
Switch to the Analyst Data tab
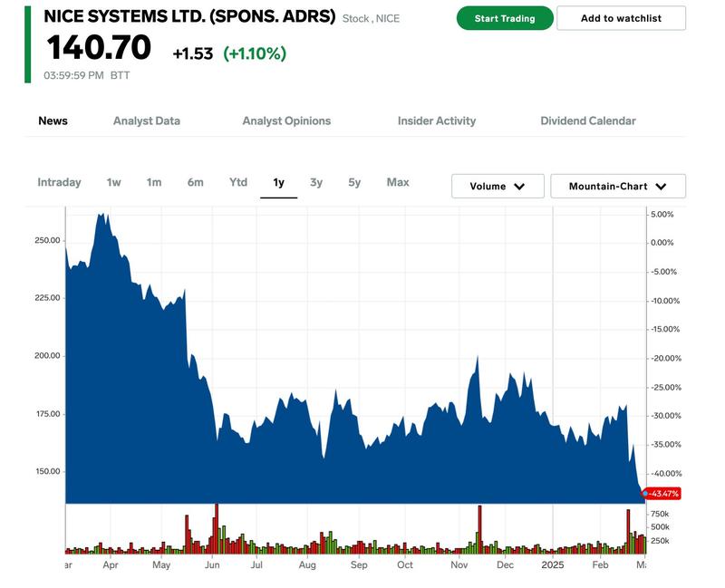[146, 120]
